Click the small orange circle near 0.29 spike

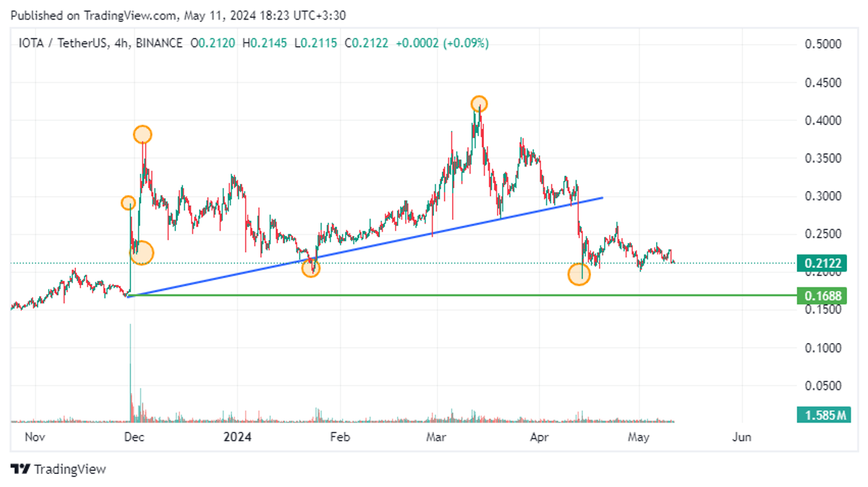[x=128, y=203]
